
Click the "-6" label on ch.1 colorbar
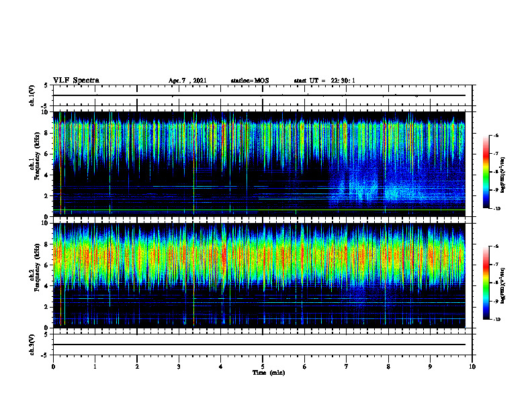496,136
